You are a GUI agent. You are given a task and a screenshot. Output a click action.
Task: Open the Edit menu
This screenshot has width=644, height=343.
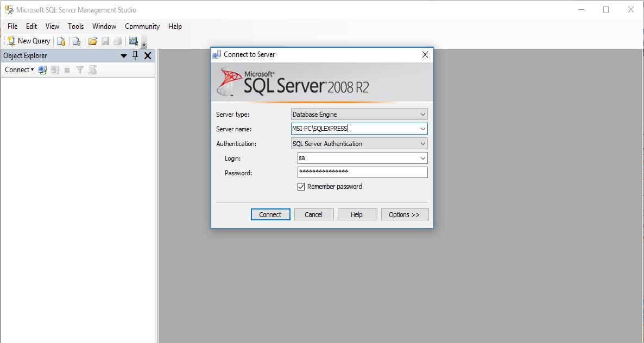[31, 26]
